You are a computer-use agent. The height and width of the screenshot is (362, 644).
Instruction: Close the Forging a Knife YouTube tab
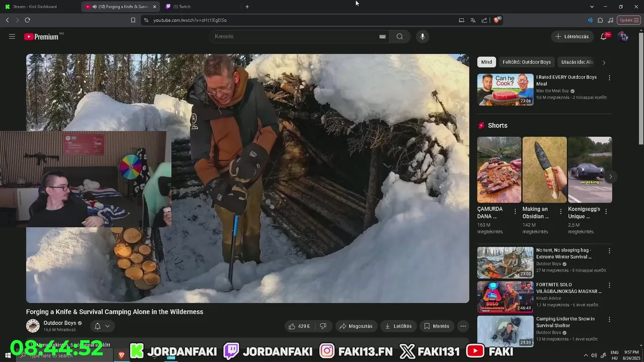(154, 7)
